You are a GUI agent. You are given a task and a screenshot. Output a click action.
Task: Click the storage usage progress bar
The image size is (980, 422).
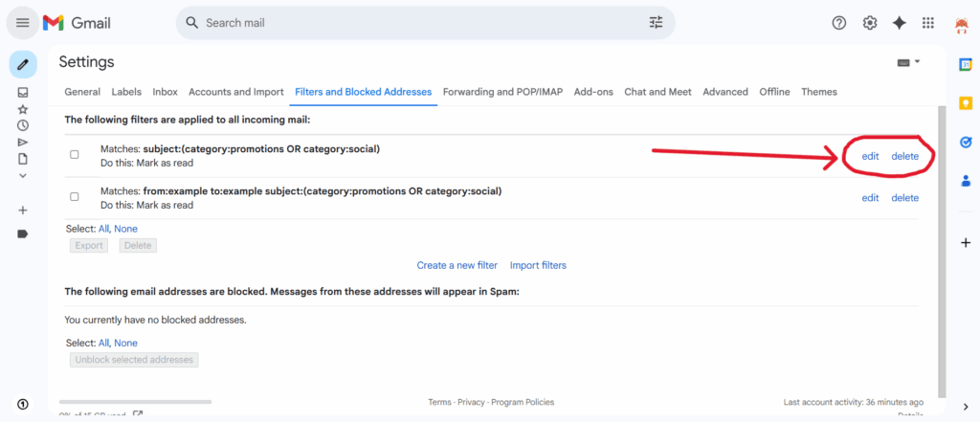(x=135, y=402)
